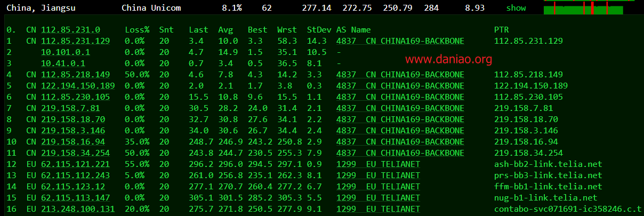Screen dimensions: 644x216
Task: Select PTR 'prs-bb3-link.telia.net'
Action: (548, 175)
